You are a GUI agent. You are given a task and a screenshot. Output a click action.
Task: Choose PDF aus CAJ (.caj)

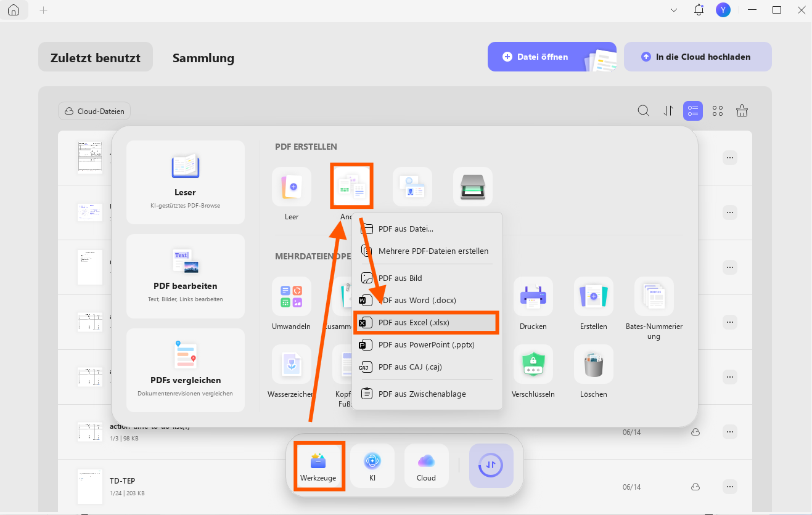pyautogui.click(x=428, y=367)
